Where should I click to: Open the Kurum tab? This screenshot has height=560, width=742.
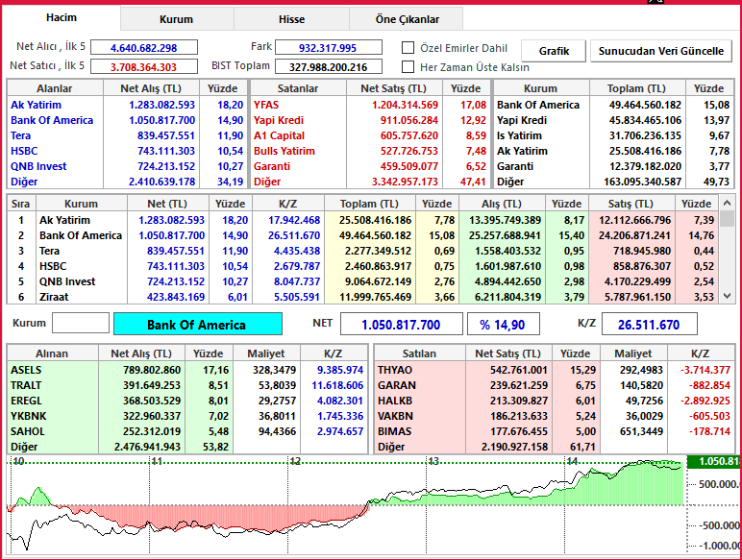(x=177, y=19)
